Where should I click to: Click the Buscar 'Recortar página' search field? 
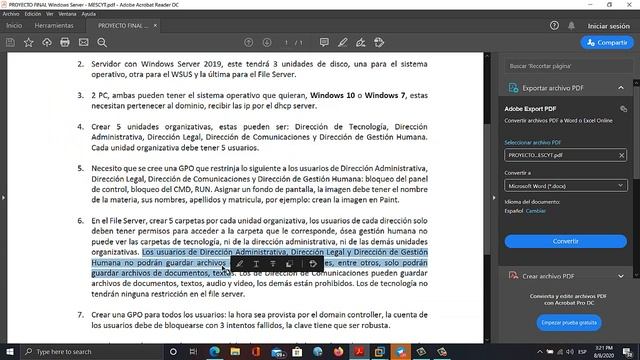(568, 66)
